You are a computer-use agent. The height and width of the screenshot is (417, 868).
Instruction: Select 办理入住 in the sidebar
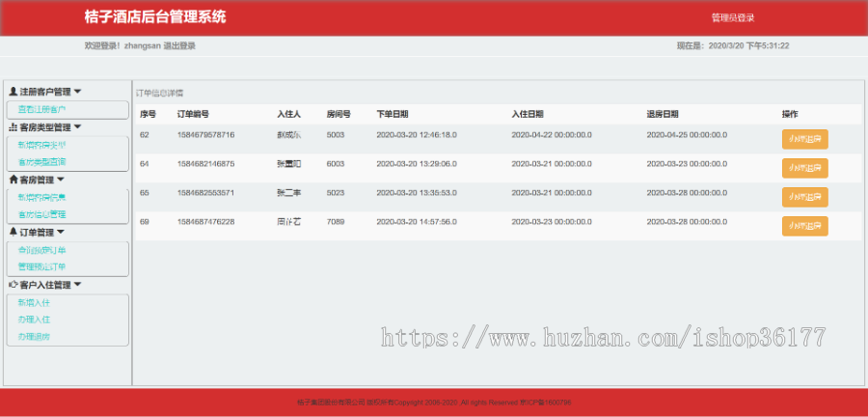pos(34,320)
